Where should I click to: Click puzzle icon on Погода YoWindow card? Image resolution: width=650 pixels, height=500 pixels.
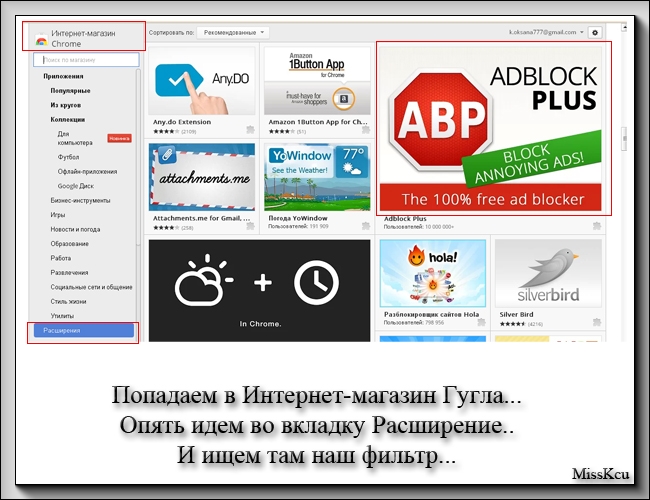[366, 226]
